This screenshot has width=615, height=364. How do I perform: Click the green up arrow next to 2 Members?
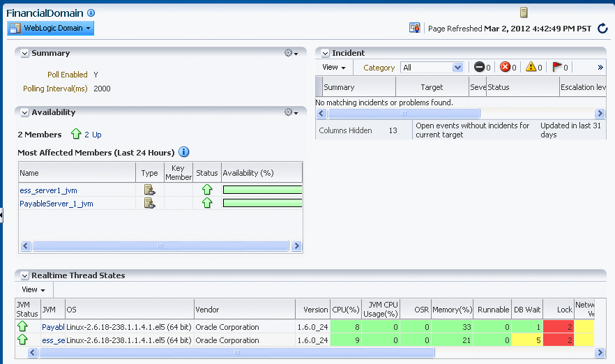tap(76, 134)
